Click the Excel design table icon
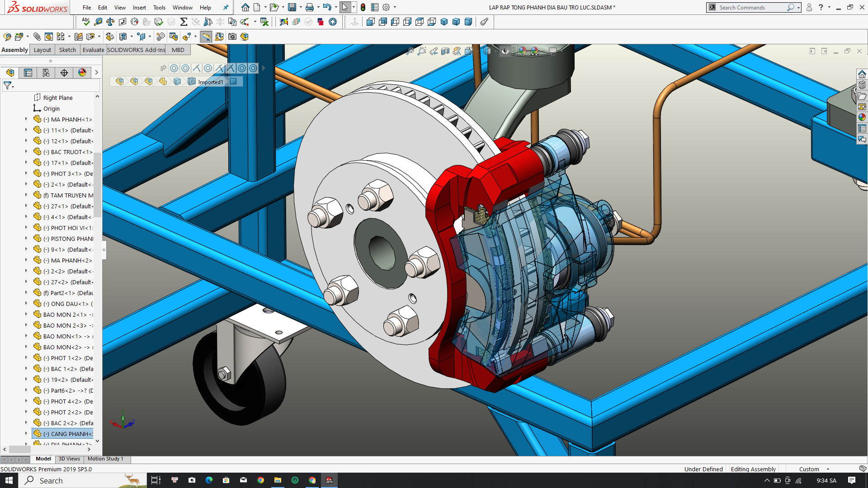868x488 pixels. coord(264,22)
